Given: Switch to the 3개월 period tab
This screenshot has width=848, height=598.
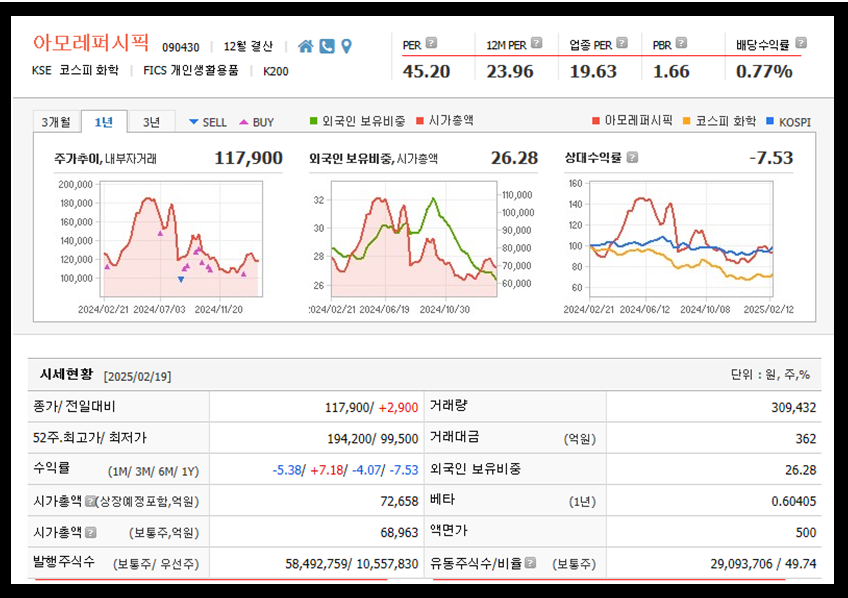Looking at the screenshot, I should coord(56,122).
